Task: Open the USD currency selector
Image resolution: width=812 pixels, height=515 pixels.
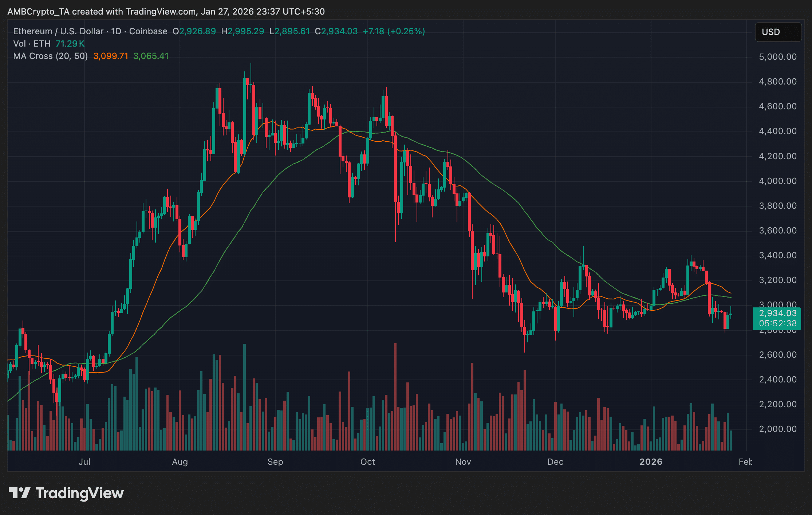Action: click(778, 32)
